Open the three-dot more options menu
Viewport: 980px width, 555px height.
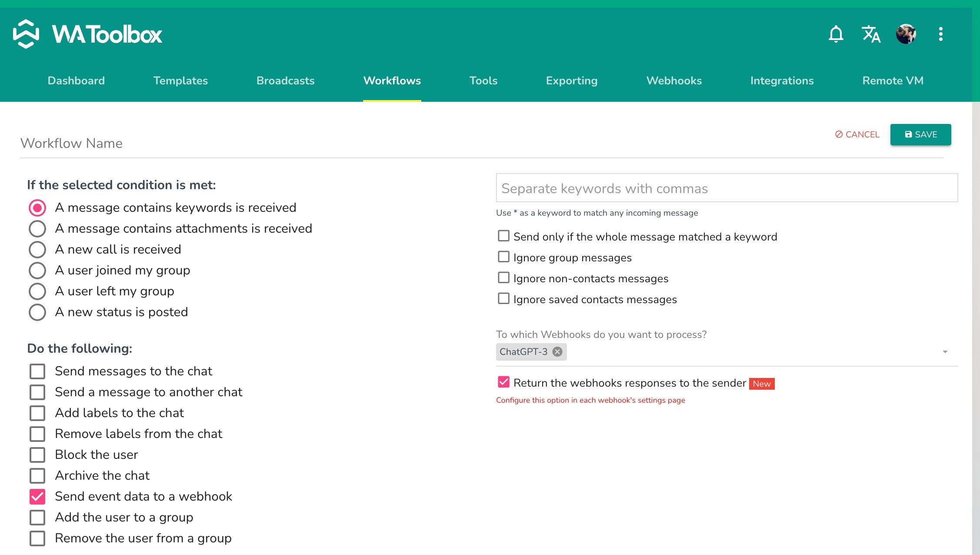point(941,34)
